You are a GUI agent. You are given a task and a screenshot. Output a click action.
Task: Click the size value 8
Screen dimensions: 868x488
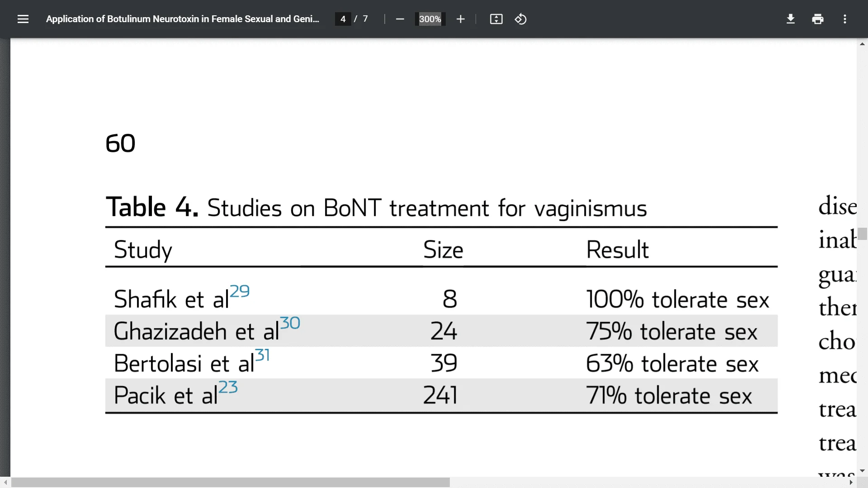450,300
